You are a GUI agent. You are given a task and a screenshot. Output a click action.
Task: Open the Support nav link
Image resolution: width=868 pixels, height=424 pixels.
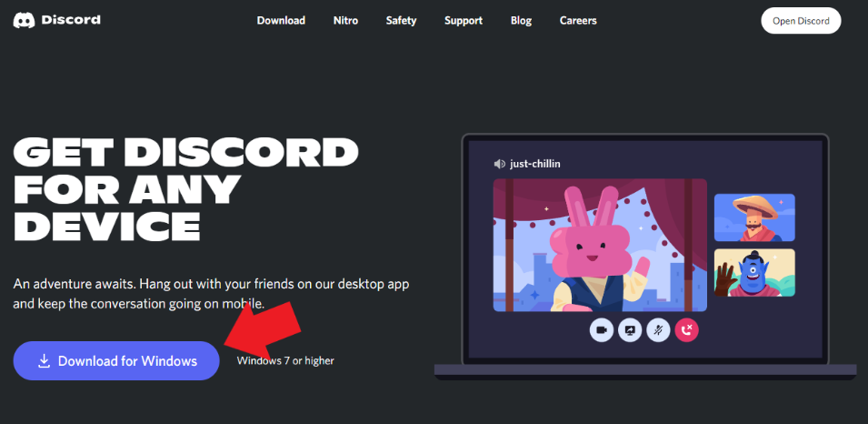coord(464,21)
